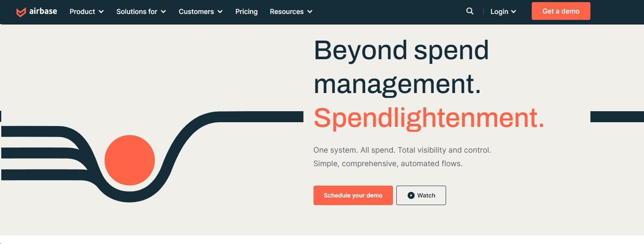Click the chevron next to Customers
Image resolution: width=644 pixels, height=244 pixels.
pos(220,12)
